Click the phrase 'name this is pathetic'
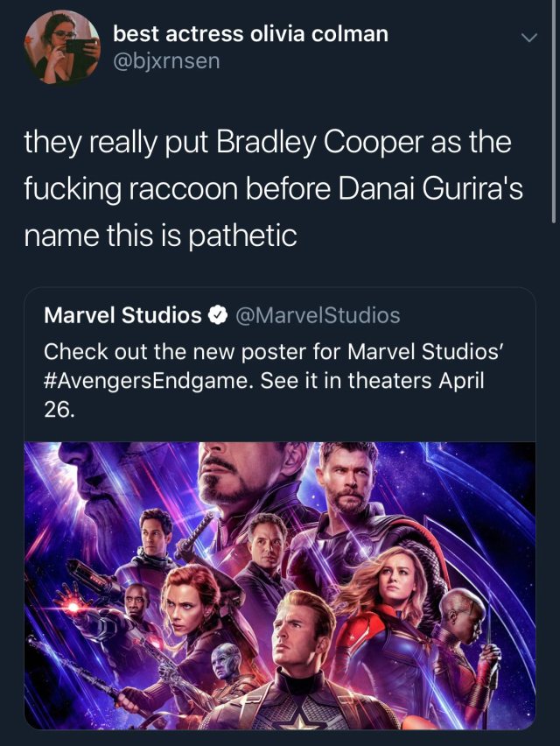Image resolution: width=560 pixels, height=746 pixels. click(161, 235)
